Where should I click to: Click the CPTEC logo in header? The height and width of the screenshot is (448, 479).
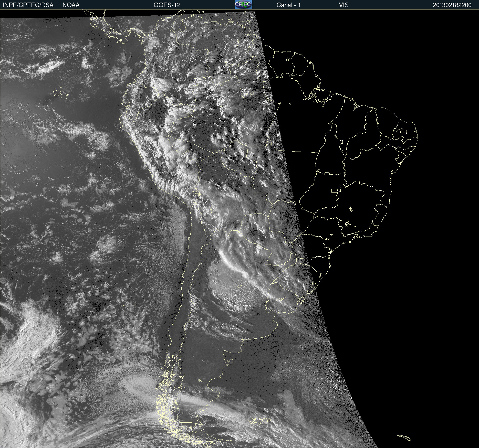243,5
